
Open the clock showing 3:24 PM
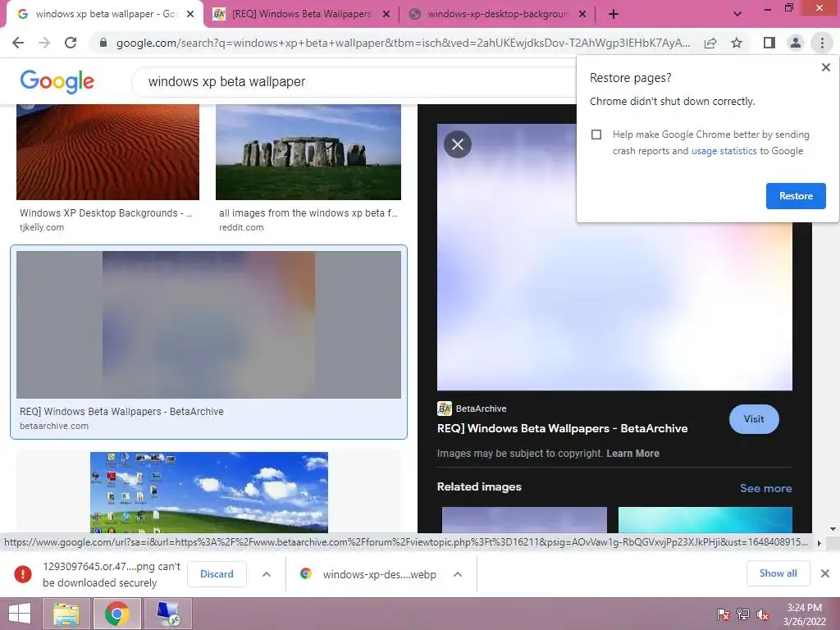804,614
